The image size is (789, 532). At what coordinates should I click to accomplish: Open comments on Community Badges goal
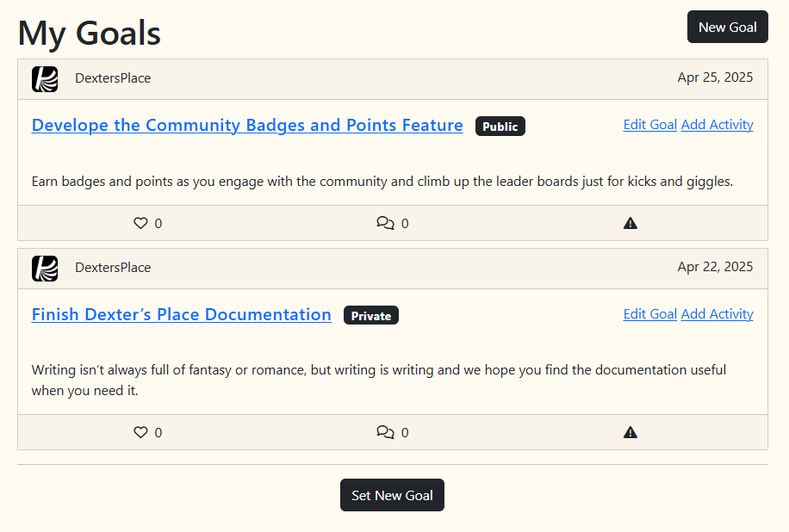pyautogui.click(x=385, y=223)
